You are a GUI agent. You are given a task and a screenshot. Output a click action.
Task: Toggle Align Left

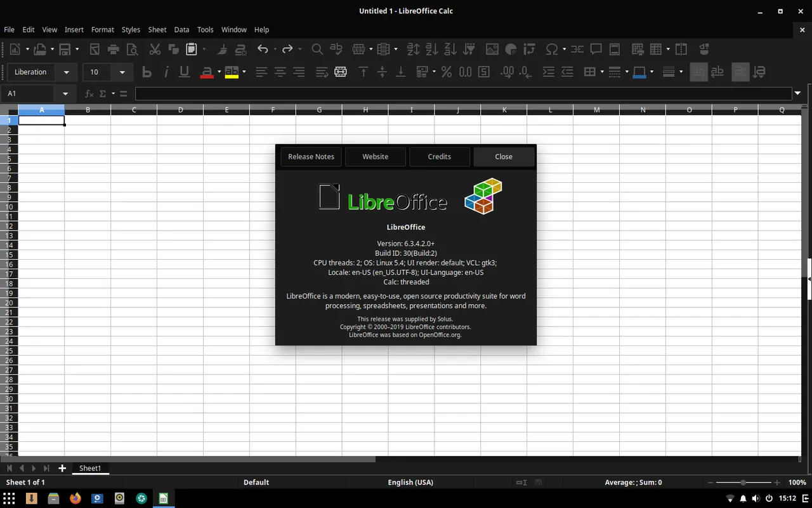(x=261, y=72)
